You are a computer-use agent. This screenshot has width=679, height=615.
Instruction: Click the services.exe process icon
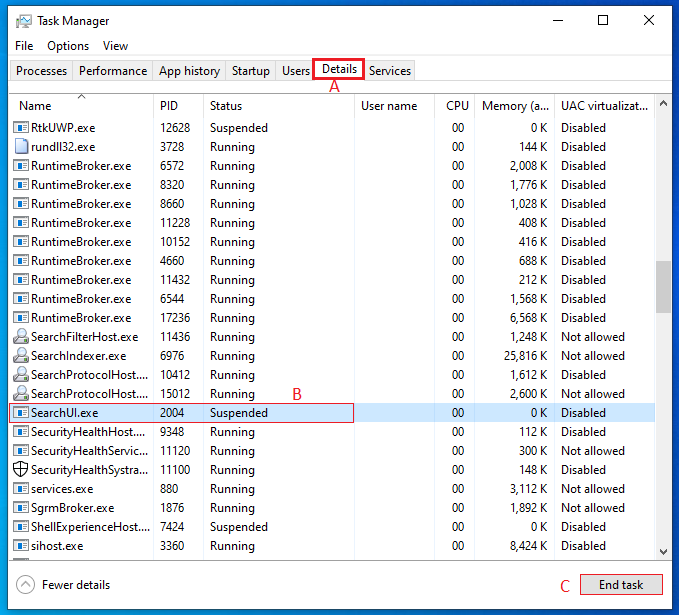21,489
